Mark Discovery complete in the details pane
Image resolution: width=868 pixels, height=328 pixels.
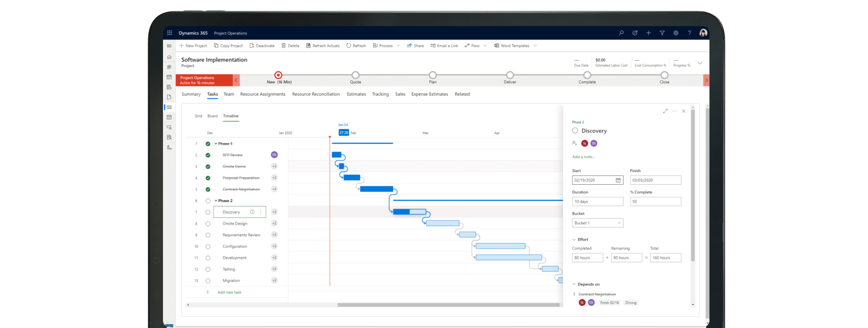pyautogui.click(x=575, y=131)
